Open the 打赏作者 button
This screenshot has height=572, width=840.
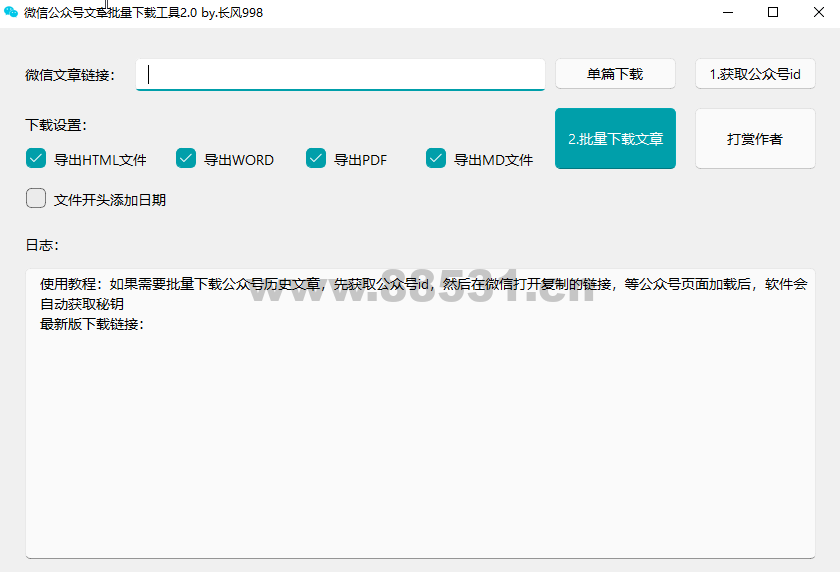tap(755, 139)
